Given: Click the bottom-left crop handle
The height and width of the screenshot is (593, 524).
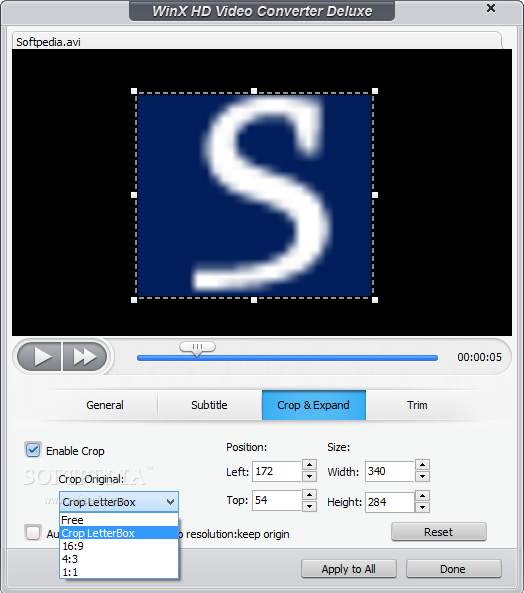Looking at the screenshot, I should (134, 300).
